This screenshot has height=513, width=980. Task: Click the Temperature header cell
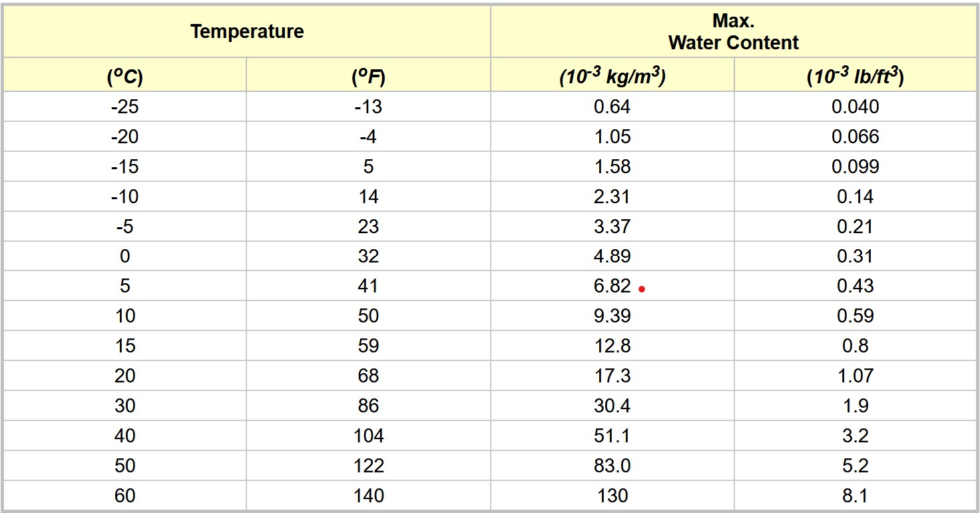point(247,31)
